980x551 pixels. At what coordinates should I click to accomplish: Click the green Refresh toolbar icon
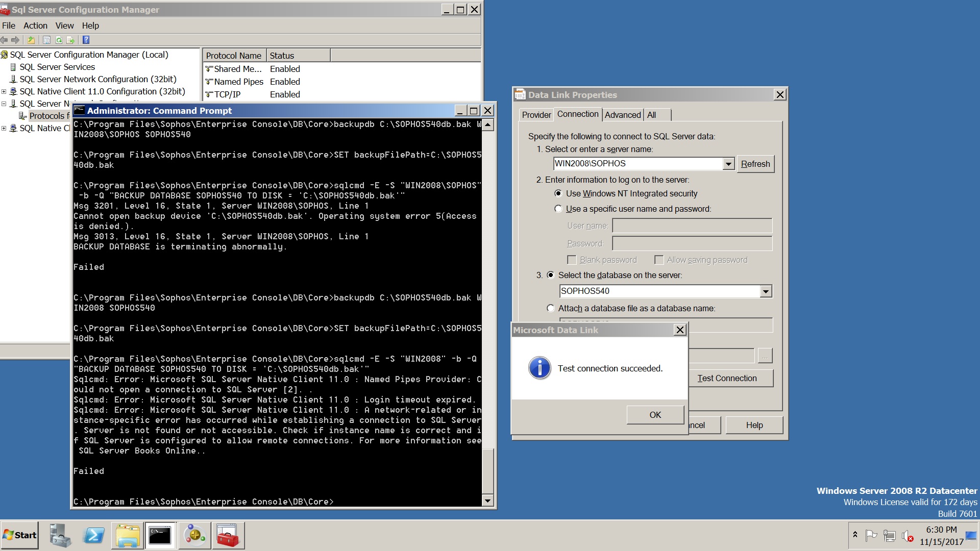click(x=59, y=40)
